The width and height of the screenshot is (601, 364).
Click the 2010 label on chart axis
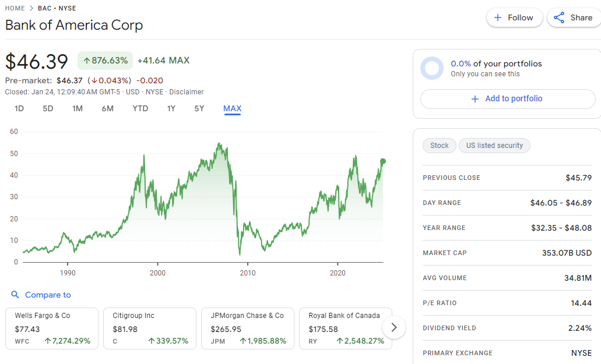pyautogui.click(x=248, y=273)
